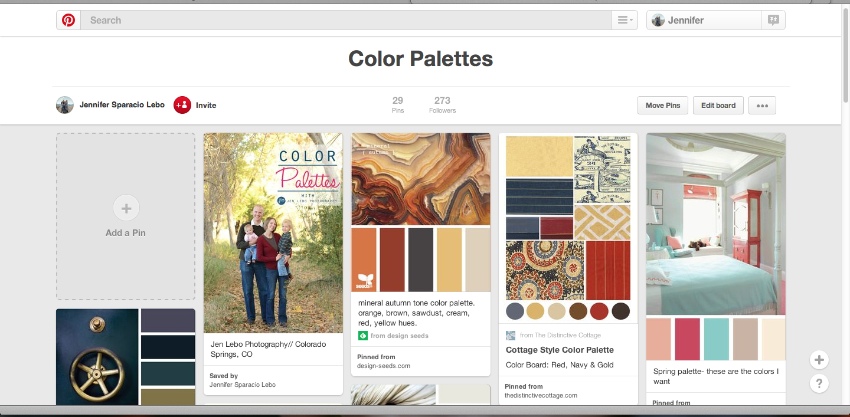The image size is (850, 417).
Task: Click the red Invite people icon
Action: pyautogui.click(x=182, y=105)
